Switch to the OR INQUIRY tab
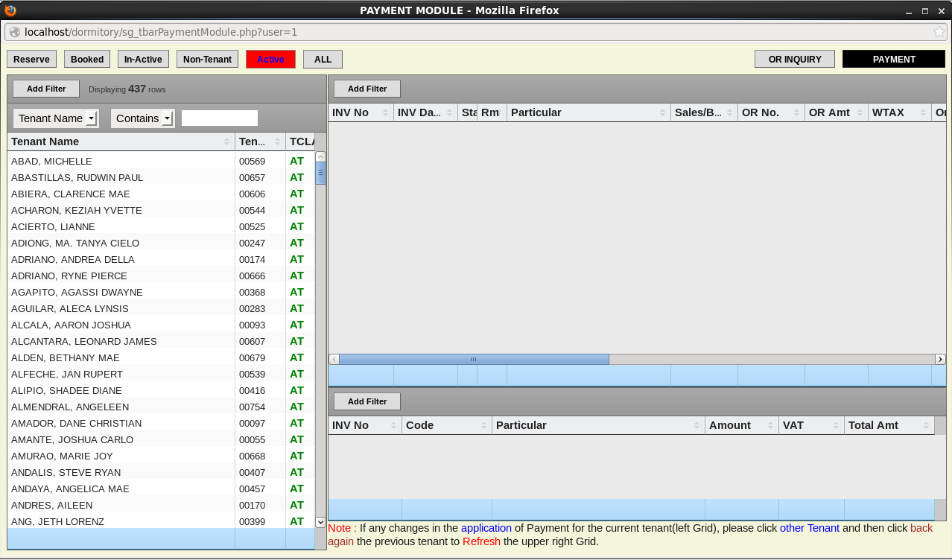 [x=794, y=60]
